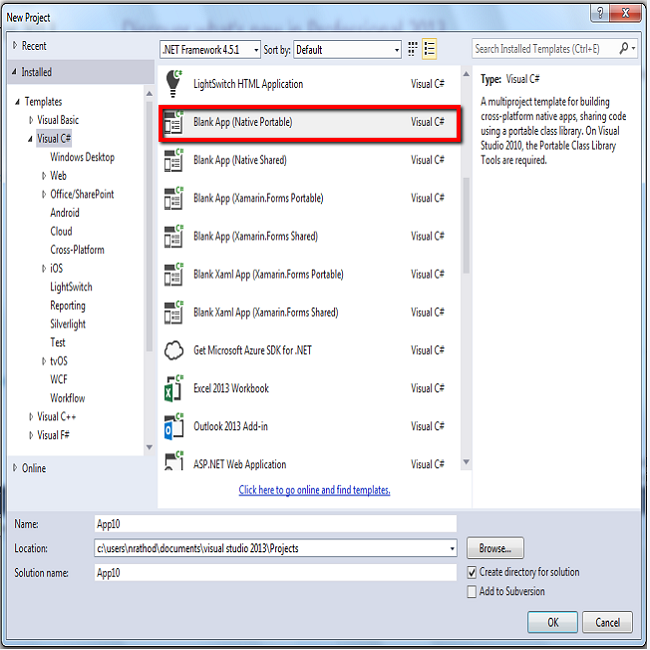Click the Azure SDK cloud icon

coord(173,351)
